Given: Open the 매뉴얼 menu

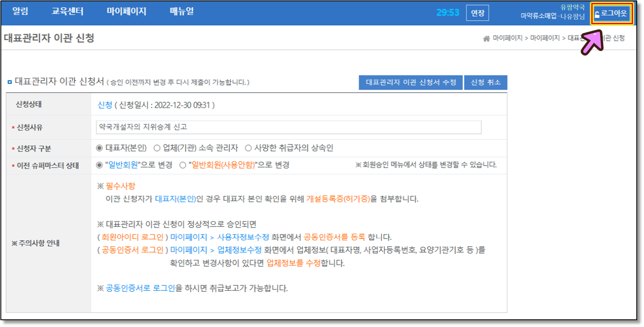Looking at the screenshot, I should 182,11.
